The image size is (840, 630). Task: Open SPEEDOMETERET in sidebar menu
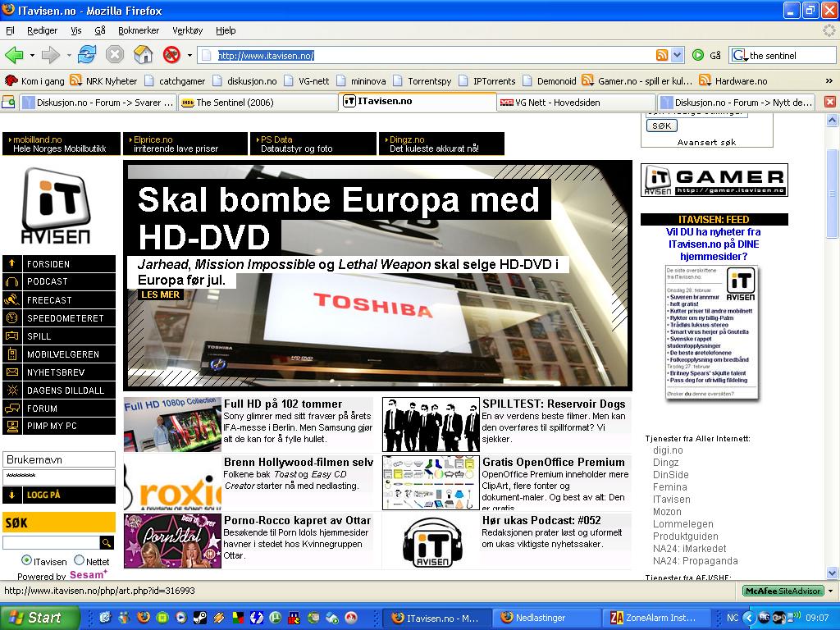tap(59, 318)
